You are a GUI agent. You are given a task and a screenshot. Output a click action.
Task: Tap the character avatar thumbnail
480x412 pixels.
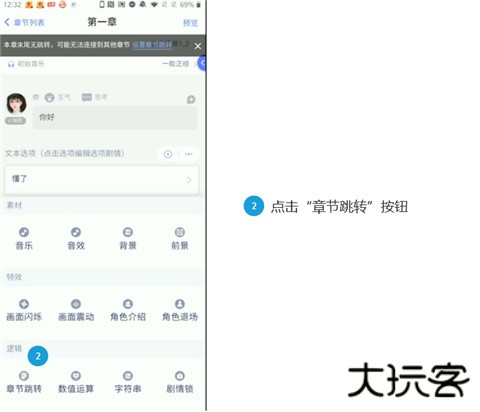coord(16,104)
